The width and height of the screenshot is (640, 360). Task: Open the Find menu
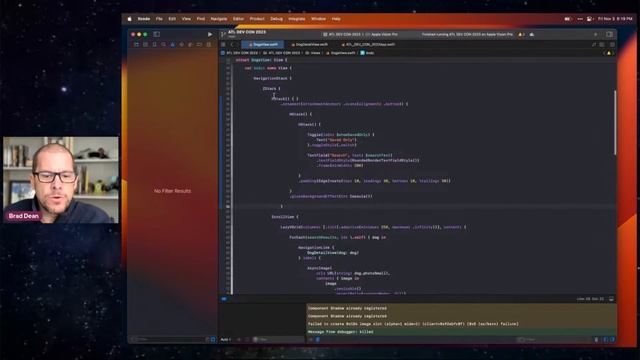(201, 19)
